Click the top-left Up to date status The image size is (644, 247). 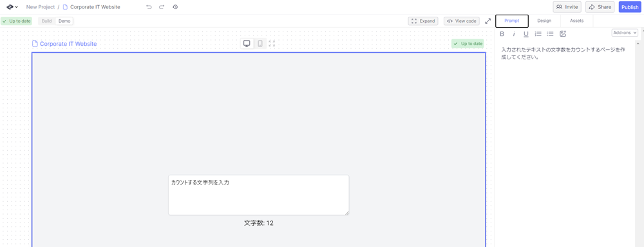[17, 21]
